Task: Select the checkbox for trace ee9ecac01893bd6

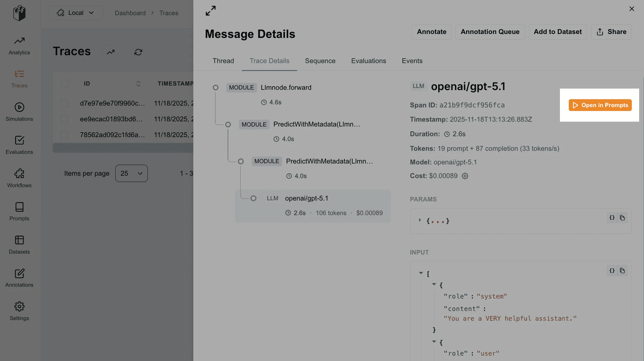Action: tap(64, 119)
